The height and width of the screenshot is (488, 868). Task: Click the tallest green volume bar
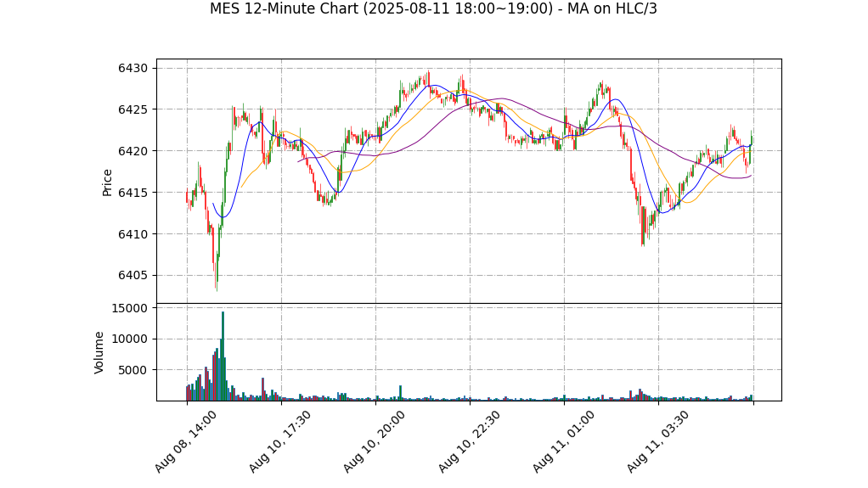pyautogui.click(x=223, y=356)
